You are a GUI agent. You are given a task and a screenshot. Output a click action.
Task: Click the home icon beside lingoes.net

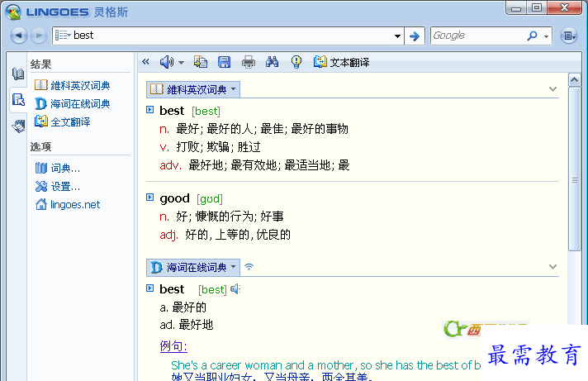click(41, 204)
